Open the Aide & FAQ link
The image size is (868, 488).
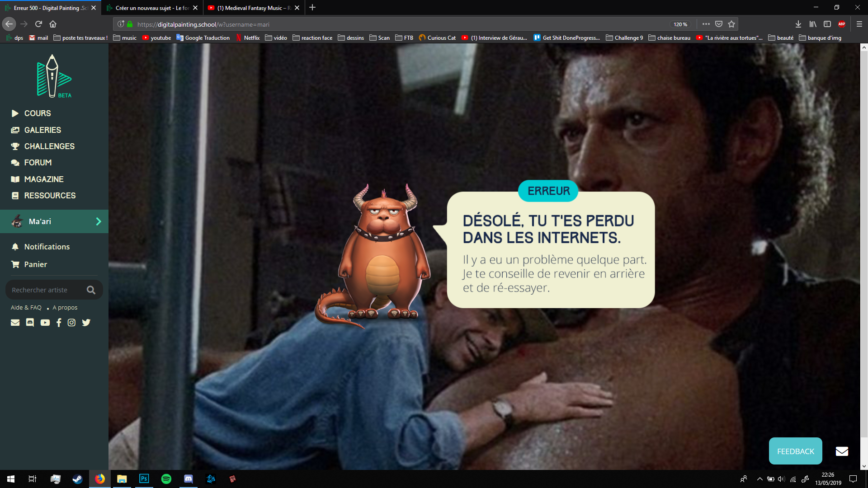[x=26, y=307]
